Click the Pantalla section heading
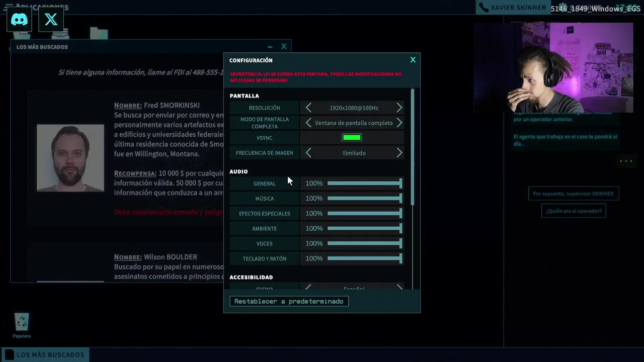The image size is (644, 362). click(x=244, y=96)
